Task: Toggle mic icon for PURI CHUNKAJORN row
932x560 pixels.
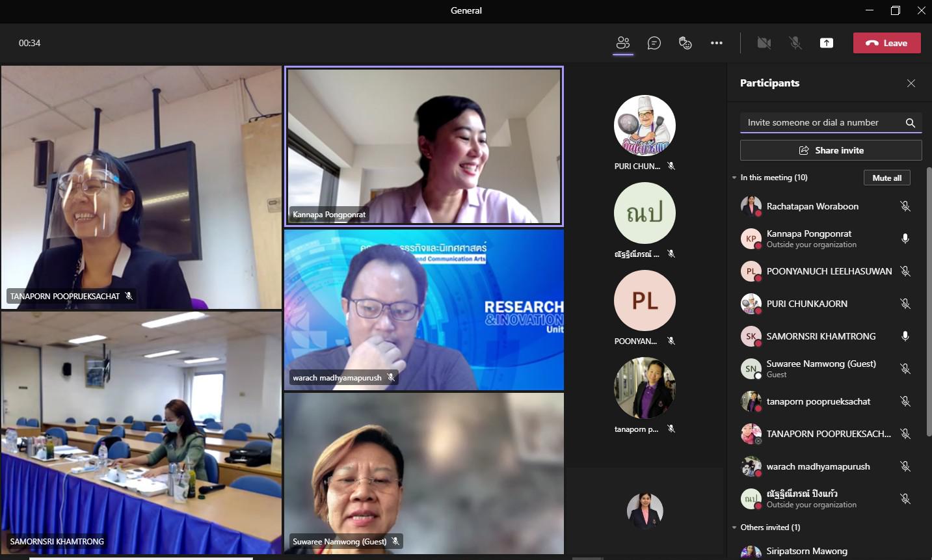Action: pyautogui.click(x=905, y=304)
